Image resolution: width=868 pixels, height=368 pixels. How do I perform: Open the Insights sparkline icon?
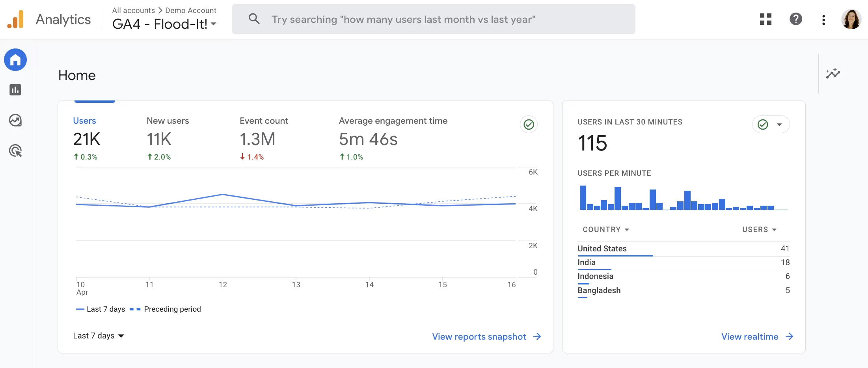pos(833,74)
